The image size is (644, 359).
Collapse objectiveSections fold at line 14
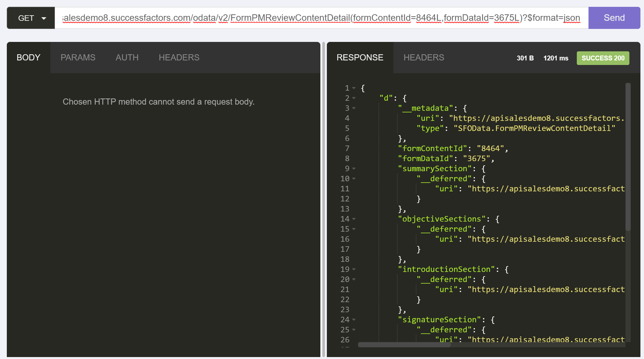[x=354, y=219]
